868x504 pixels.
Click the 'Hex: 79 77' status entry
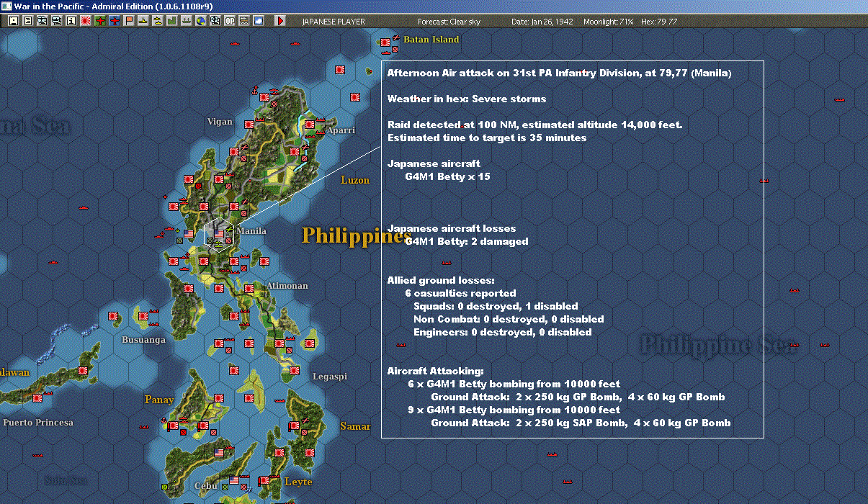tap(659, 22)
